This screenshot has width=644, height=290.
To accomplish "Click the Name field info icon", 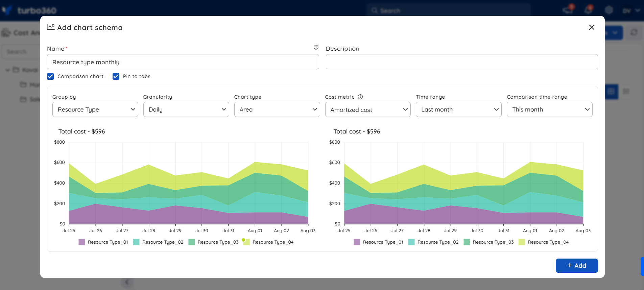I will (x=316, y=47).
